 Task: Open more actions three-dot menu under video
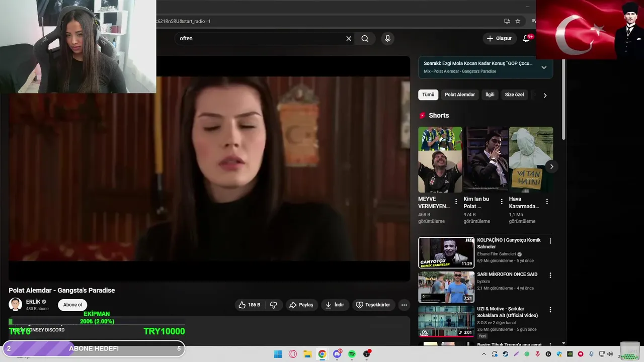pos(404,305)
